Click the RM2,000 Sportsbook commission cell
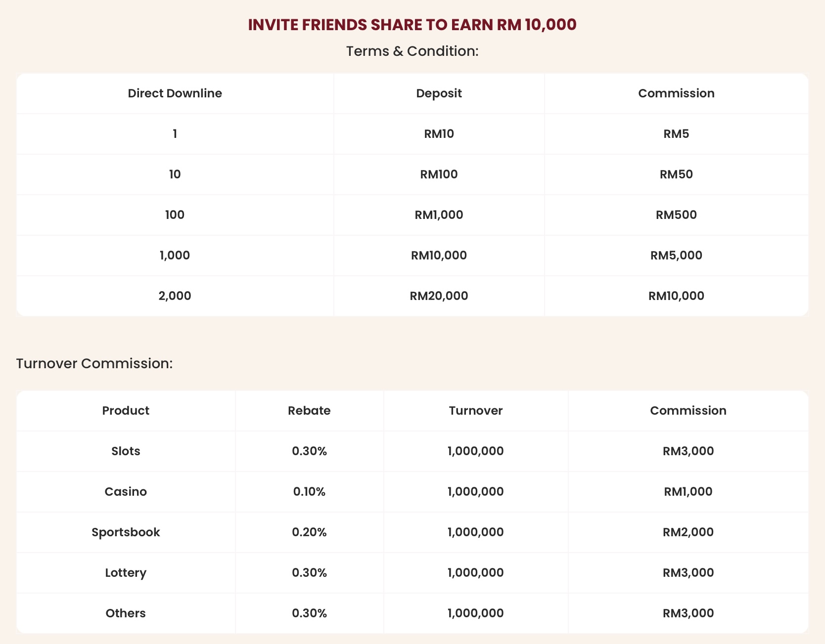 coord(688,532)
